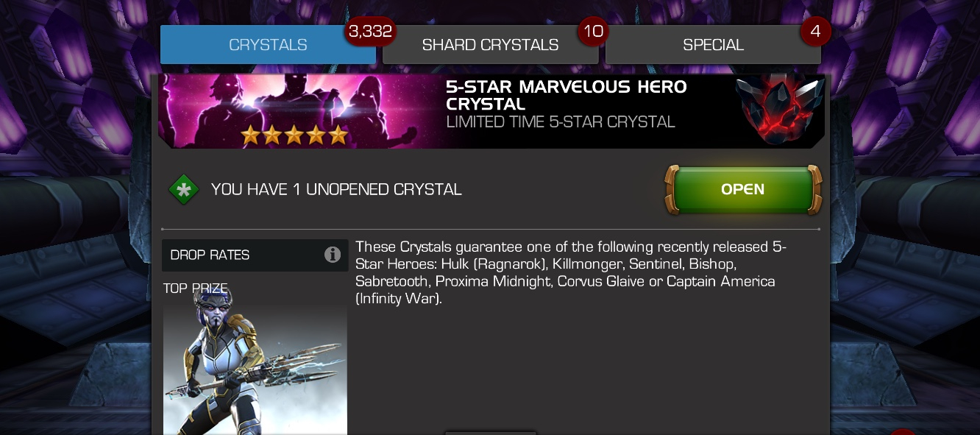This screenshot has width=980, height=435.
Task: Switch to the Crystals tab
Action: [x=268, y=45]
